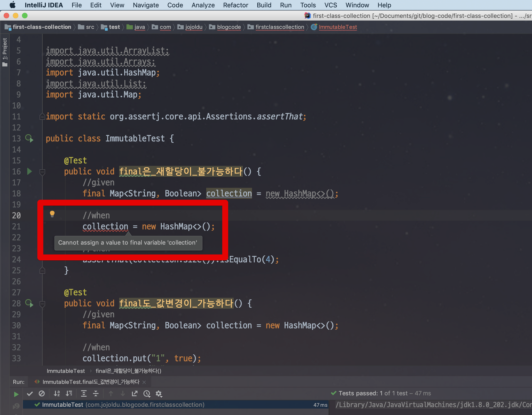
Task: Open the View menu
Action: [x=117, y=5]
